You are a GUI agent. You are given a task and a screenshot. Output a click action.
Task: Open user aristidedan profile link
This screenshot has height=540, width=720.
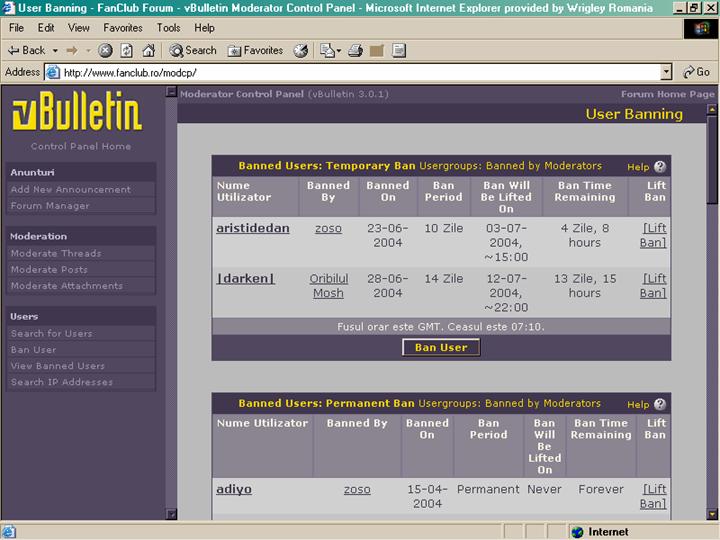tap(253, 228)
